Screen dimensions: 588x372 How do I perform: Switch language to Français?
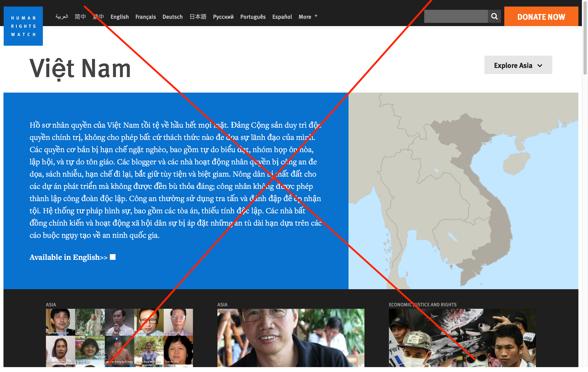coord(146,17)
